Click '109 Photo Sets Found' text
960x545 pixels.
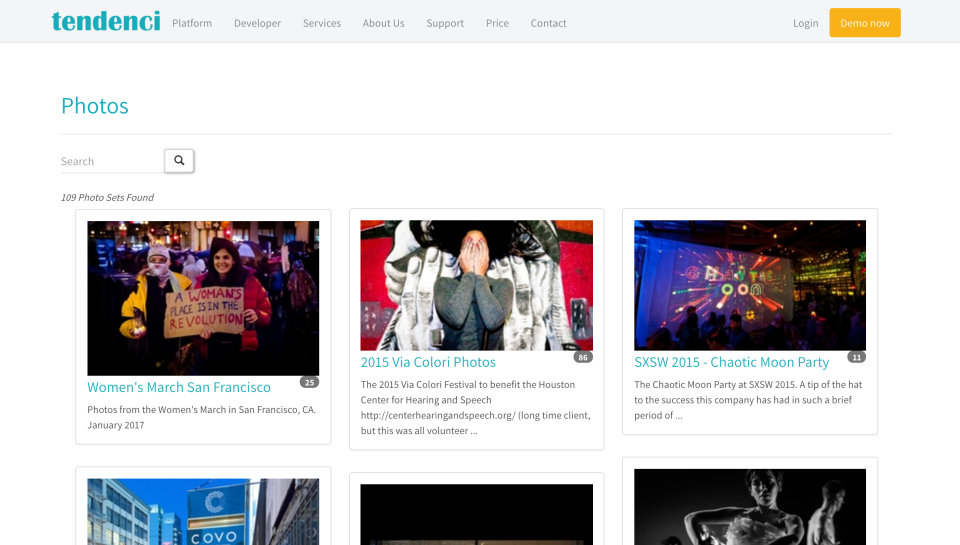107,197
